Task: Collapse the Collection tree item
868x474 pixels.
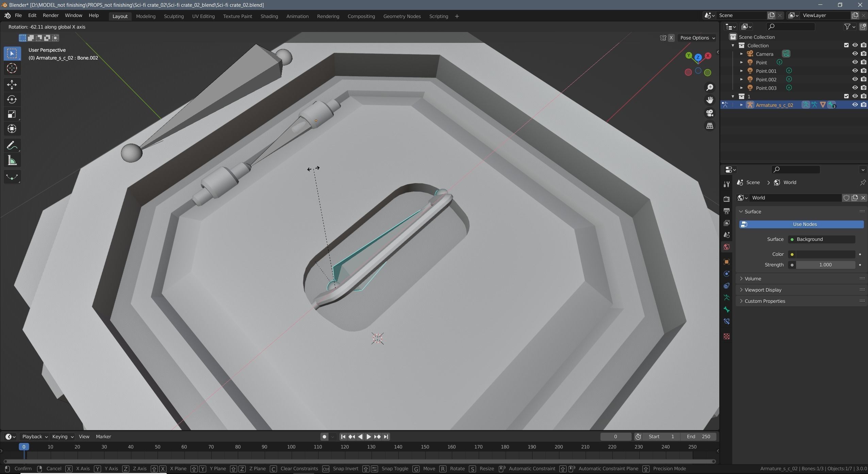Action: pos(733,45)
